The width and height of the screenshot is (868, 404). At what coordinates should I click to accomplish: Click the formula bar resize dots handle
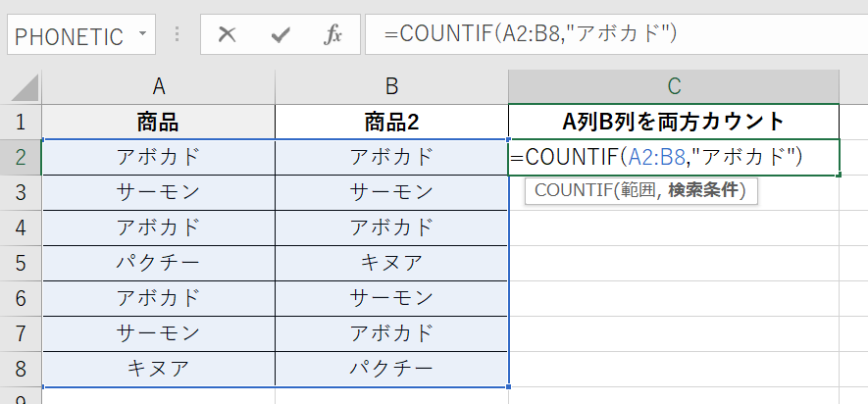(x=178, y=35)
